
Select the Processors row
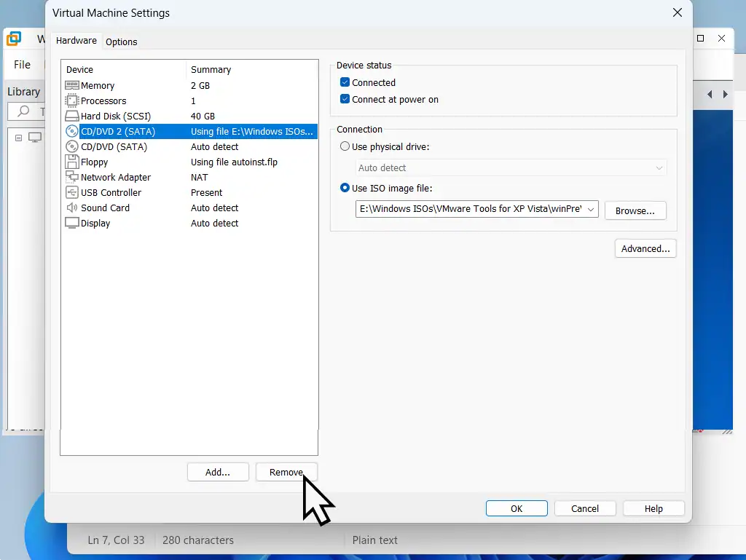189,100
